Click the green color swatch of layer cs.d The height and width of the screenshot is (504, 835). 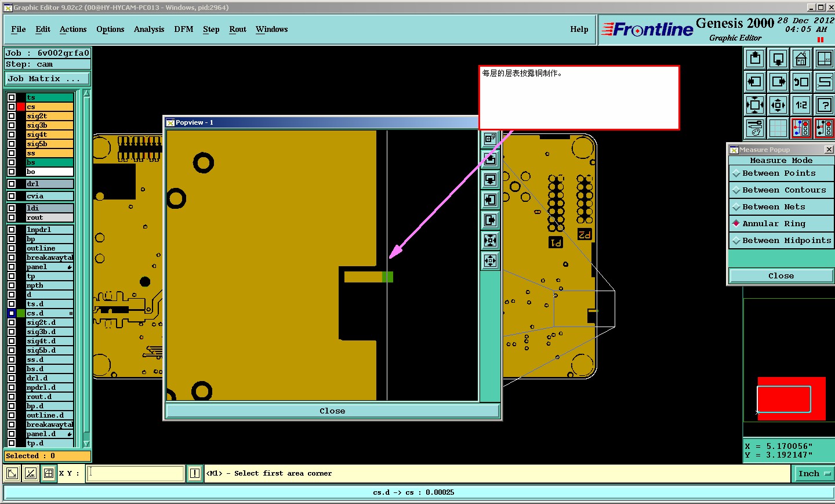(21, 313)
